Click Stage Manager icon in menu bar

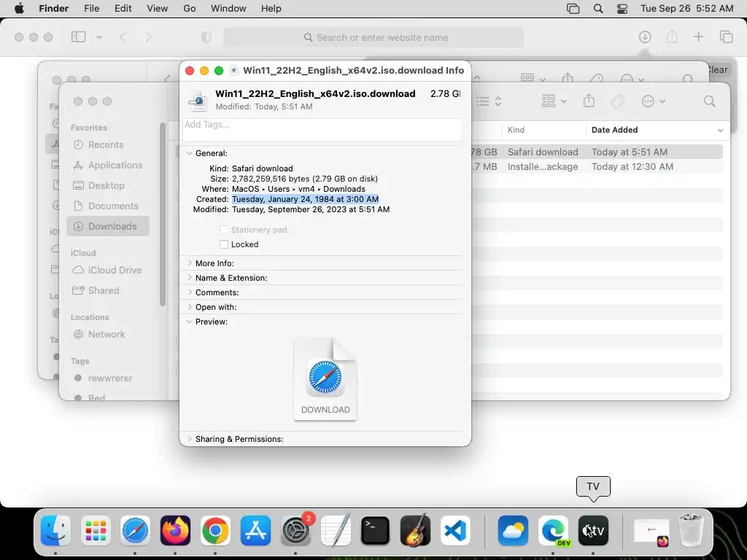tap(573, 9)
